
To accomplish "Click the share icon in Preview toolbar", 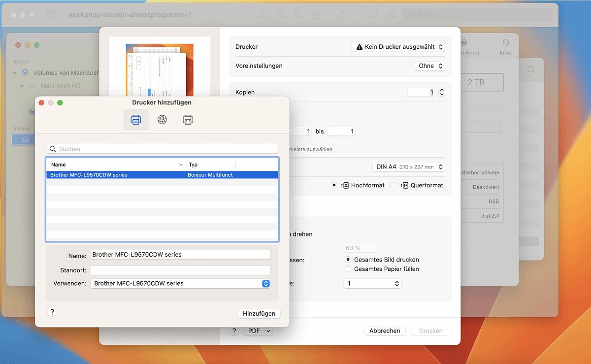I will click(316, 15).
